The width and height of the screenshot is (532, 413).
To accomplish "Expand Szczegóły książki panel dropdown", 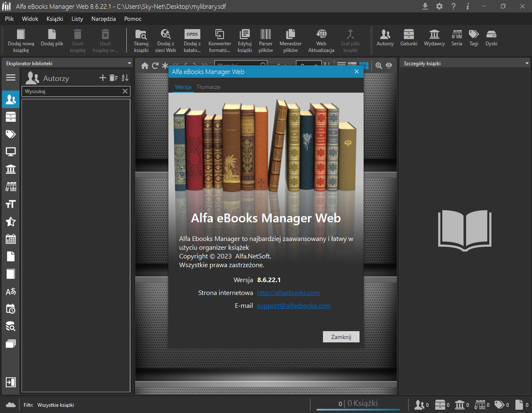I will click(x=526, y=63).
